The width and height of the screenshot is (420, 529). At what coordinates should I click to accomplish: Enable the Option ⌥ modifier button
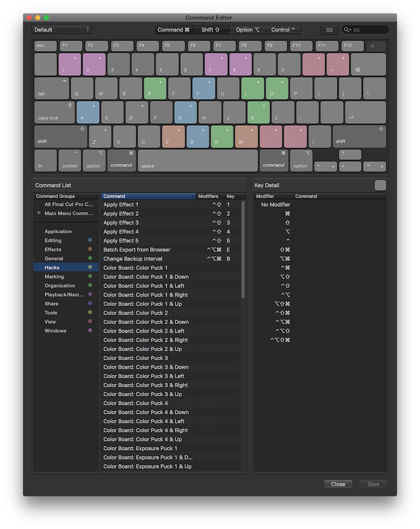tap(248, 30)
